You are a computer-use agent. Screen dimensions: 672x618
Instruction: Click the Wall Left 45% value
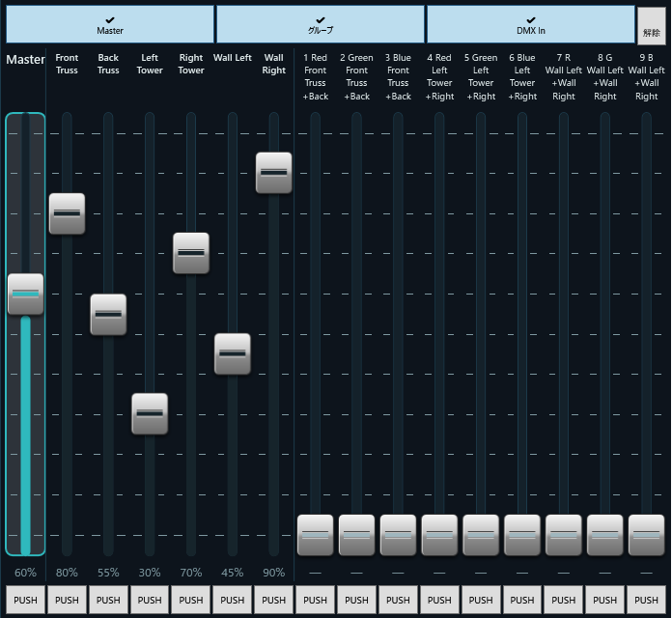pyautogui.click(x=233, y=573)
